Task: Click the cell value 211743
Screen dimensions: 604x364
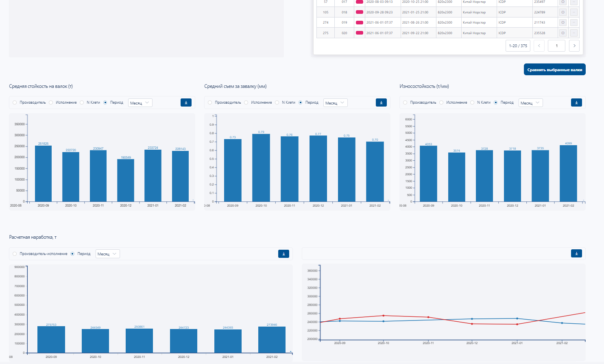Action: tap(540, 22)
